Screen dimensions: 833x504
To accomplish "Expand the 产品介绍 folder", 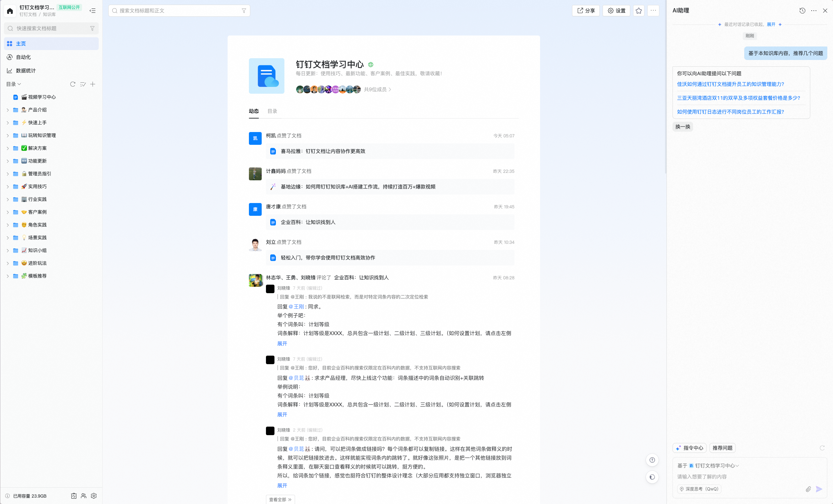I will (8, 110).
